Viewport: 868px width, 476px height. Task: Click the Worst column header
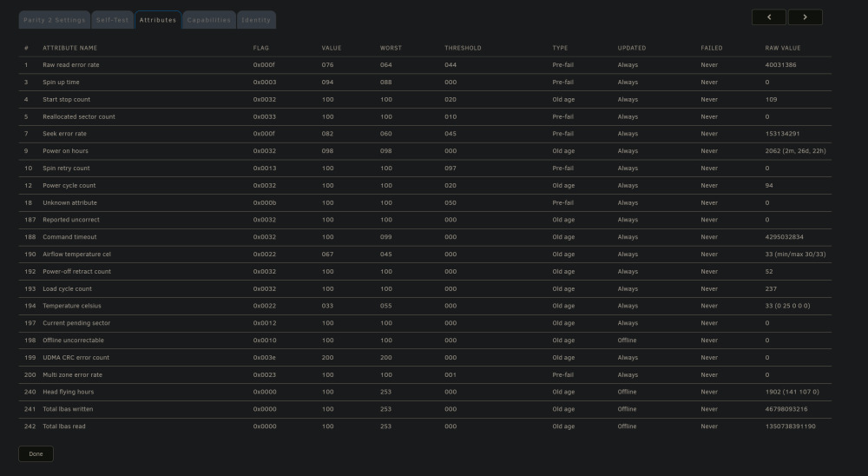pyautogui.click(x=391, y=49)
